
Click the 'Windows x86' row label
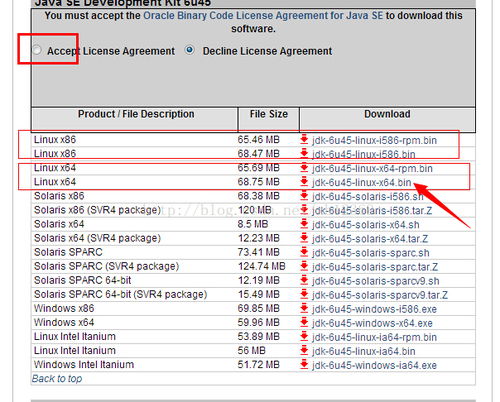[64, 308]
